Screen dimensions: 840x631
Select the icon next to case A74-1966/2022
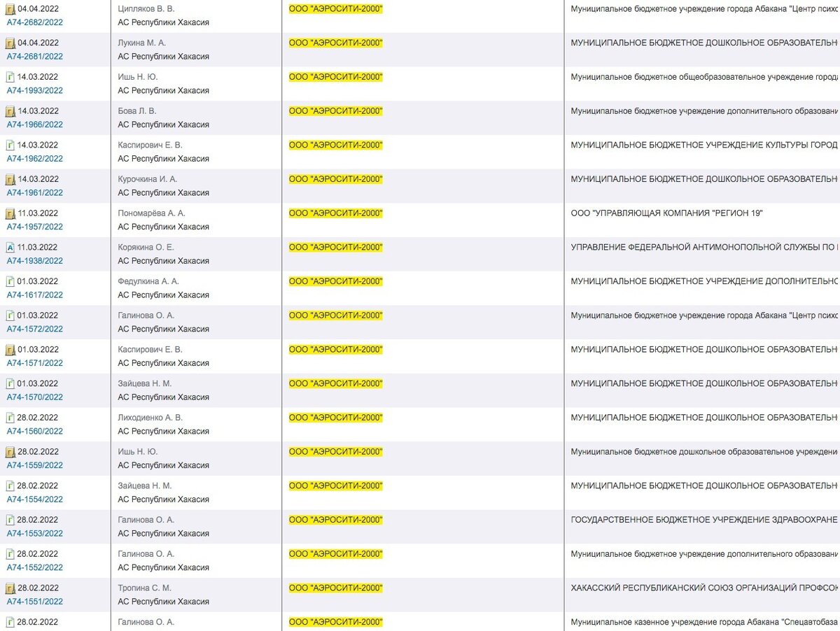pyautogui.click(x=10, y=111)
